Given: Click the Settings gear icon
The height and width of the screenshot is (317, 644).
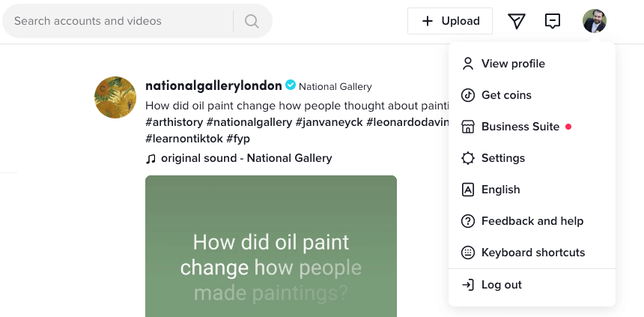Looking at the screenshot, I should point(468,158).
